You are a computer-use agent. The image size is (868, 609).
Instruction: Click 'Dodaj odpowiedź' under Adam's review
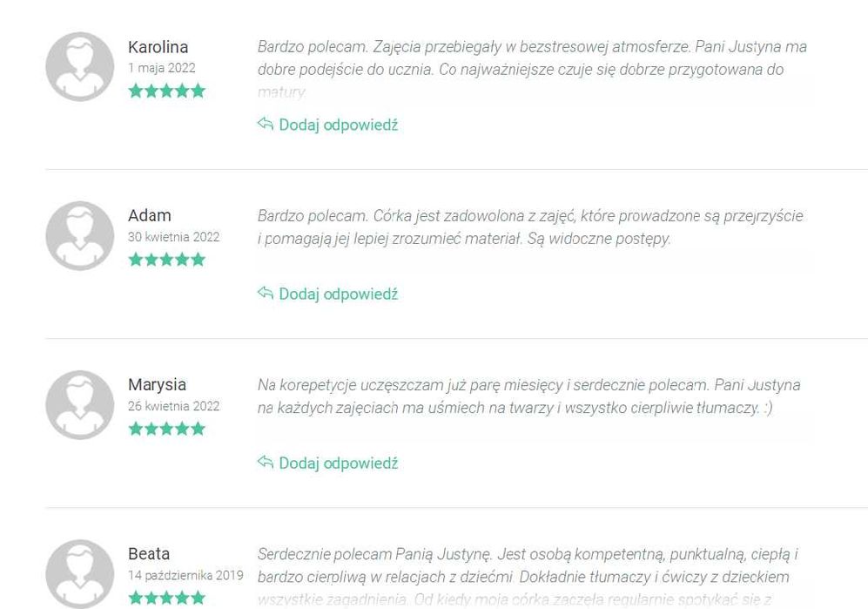click(338, 294)
